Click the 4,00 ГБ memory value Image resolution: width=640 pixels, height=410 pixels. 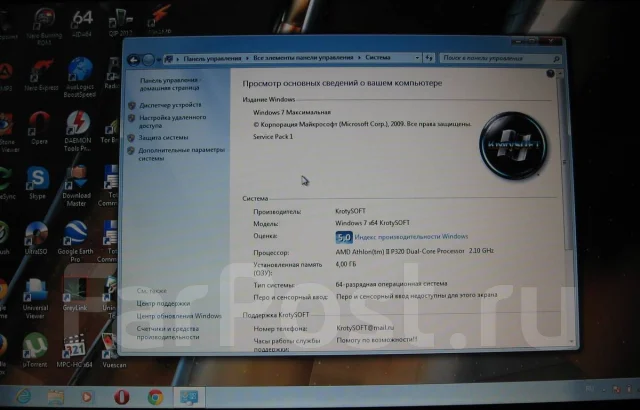coord(346,264)
